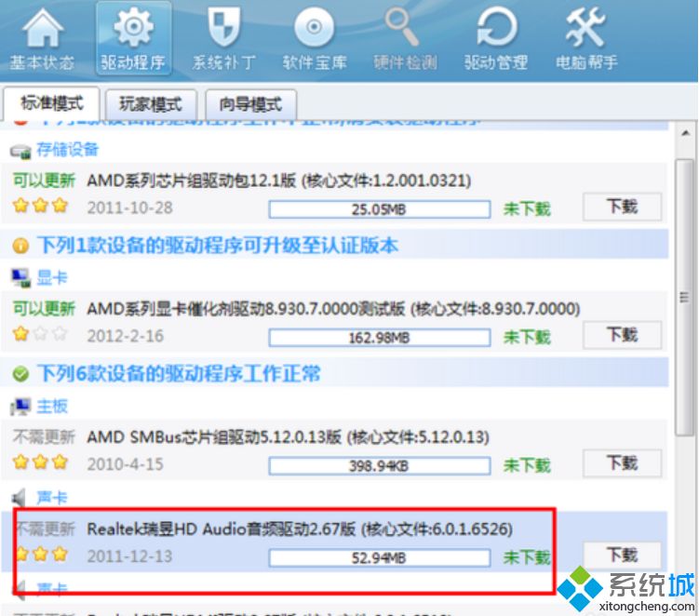
Task: Download the Realtek HD Audio 2.67 driver
Action: (x=623, y=556)
